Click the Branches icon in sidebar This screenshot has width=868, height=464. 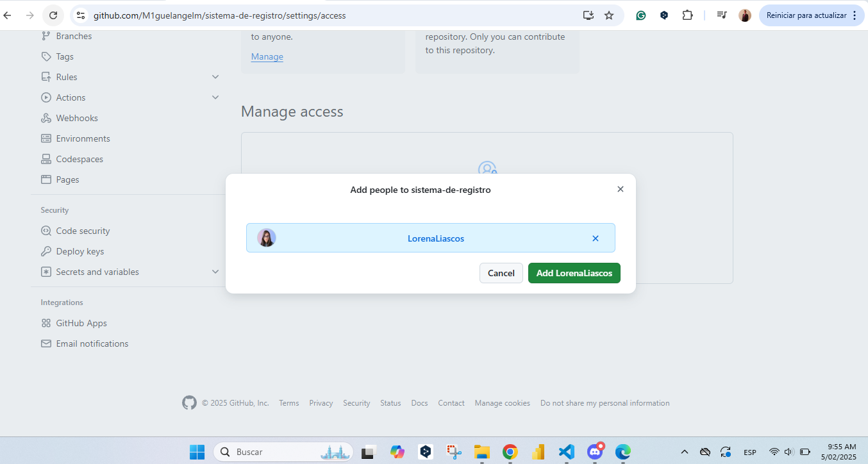[46, 36]
